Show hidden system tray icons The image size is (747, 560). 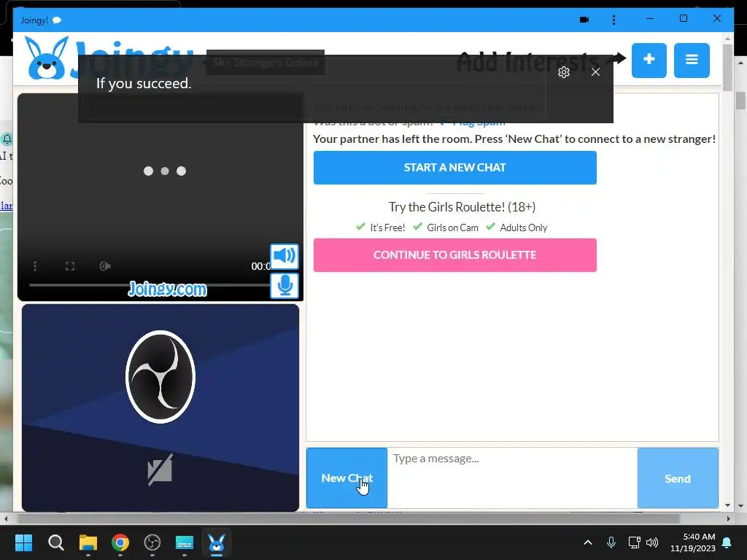pos(588,542)
